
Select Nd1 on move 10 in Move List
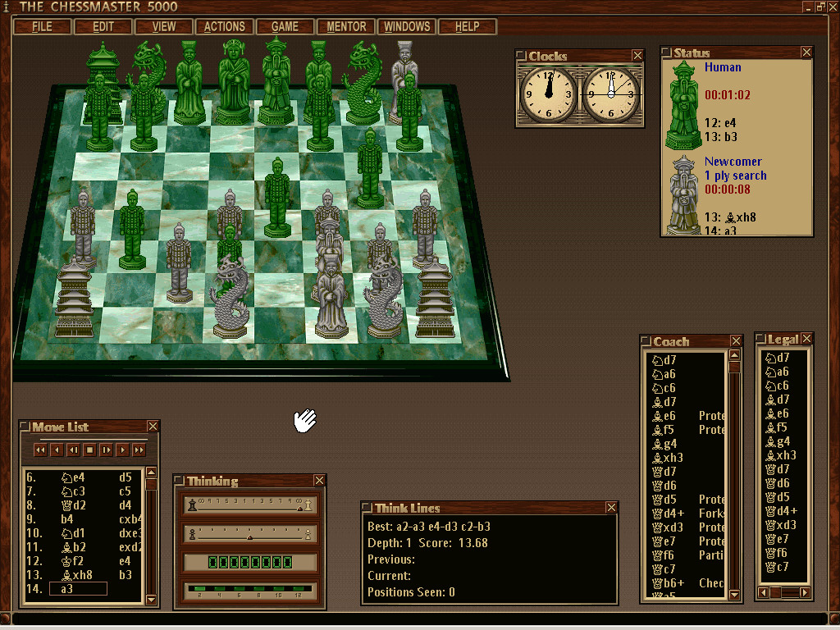(73, 533)
